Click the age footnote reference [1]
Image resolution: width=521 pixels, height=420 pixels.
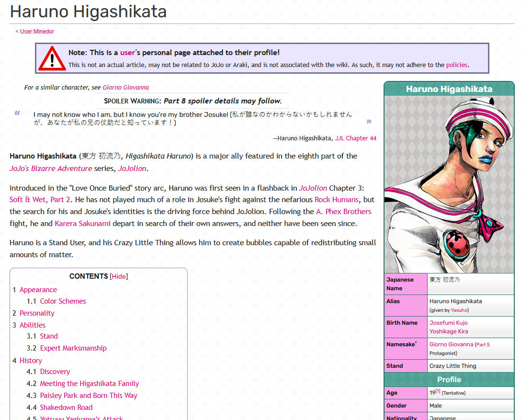(438, 392)
